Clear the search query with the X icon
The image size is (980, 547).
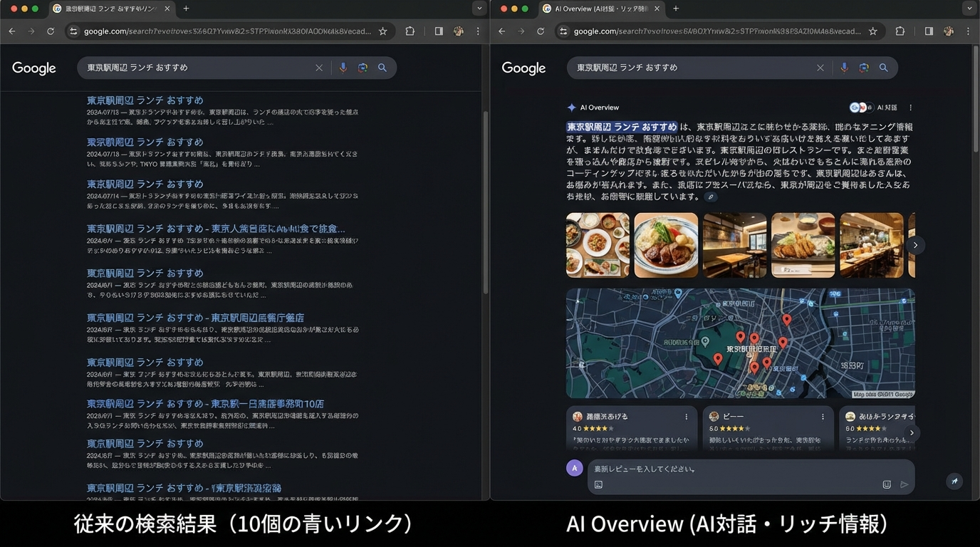[820, 68]
